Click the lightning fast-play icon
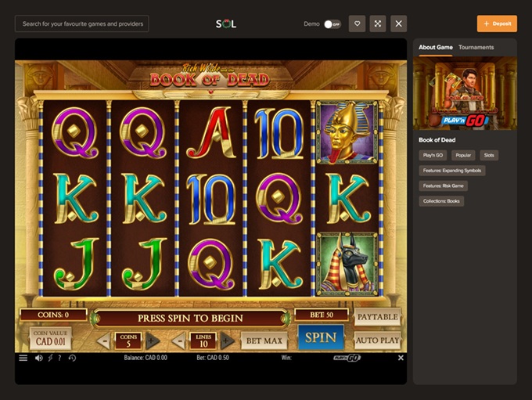The width and height of the screenshot is (532, 400). [x=50, y=358]
